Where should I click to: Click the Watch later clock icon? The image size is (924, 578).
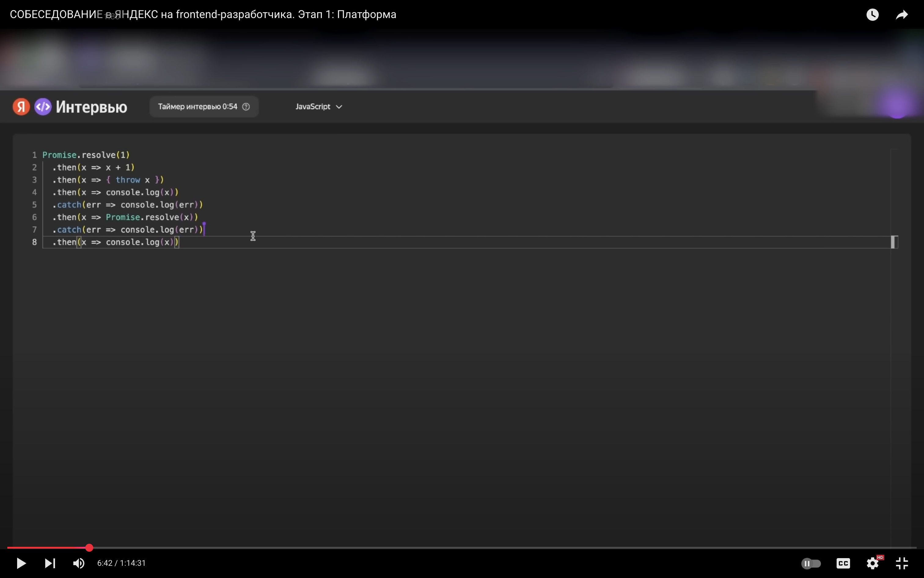click(872, 15)
